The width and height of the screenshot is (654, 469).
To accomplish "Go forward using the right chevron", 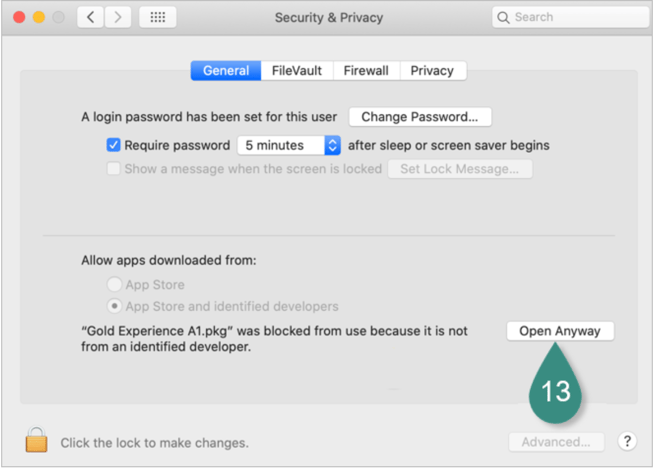I will click(118, 17).
